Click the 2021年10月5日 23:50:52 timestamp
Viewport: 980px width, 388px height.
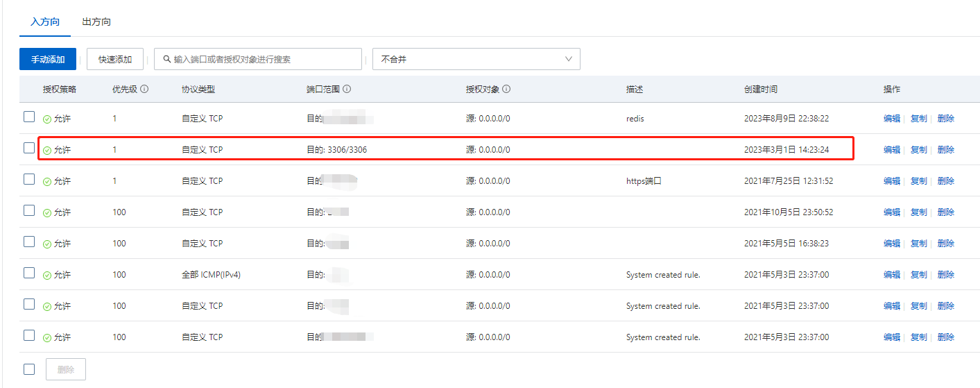789,212
